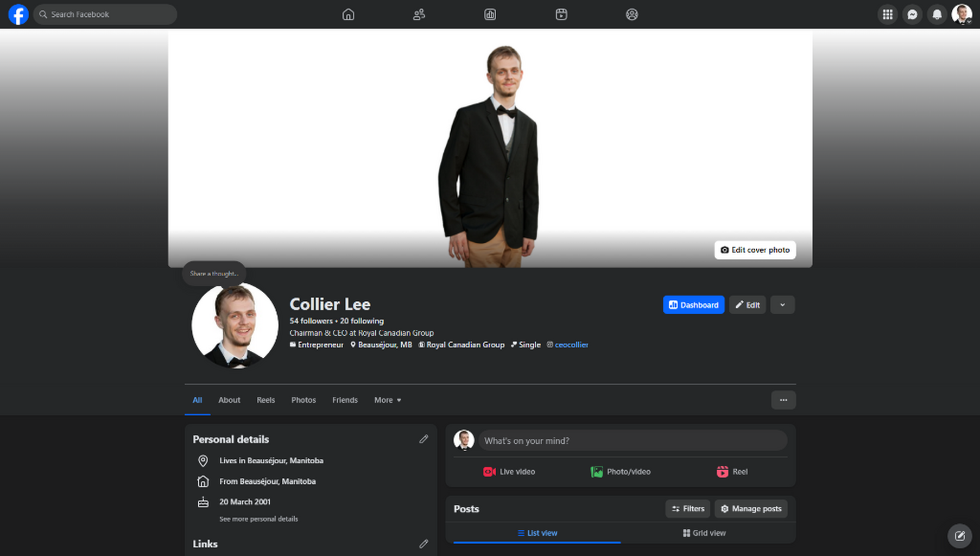Open the Facebook Home icon
Image resolution: width=980 pixels, height=556 pixels.
pyautogui.click(x=348, y=14)
